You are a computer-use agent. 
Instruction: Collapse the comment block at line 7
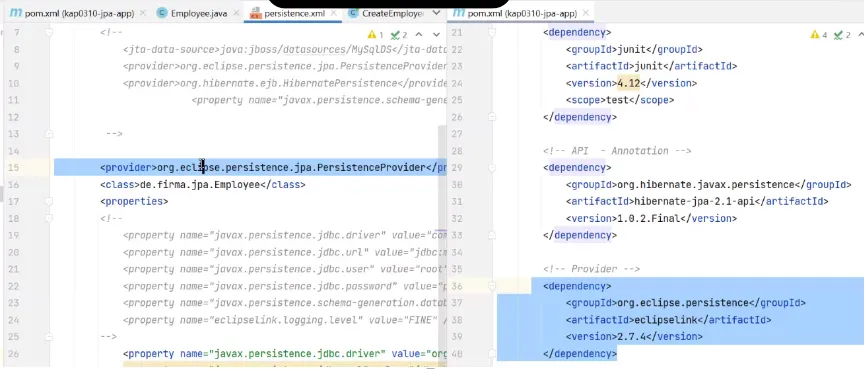(49, 33)
